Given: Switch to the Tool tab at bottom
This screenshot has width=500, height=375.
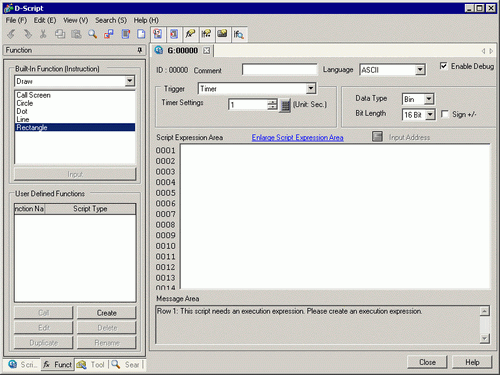Looking at the screenshot, I should (91, 365).
